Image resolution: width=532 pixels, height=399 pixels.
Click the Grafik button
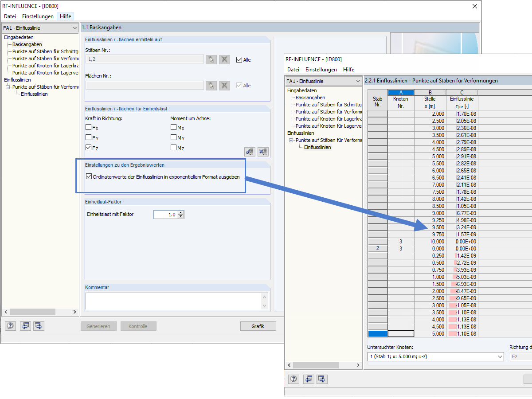[258, 326]
